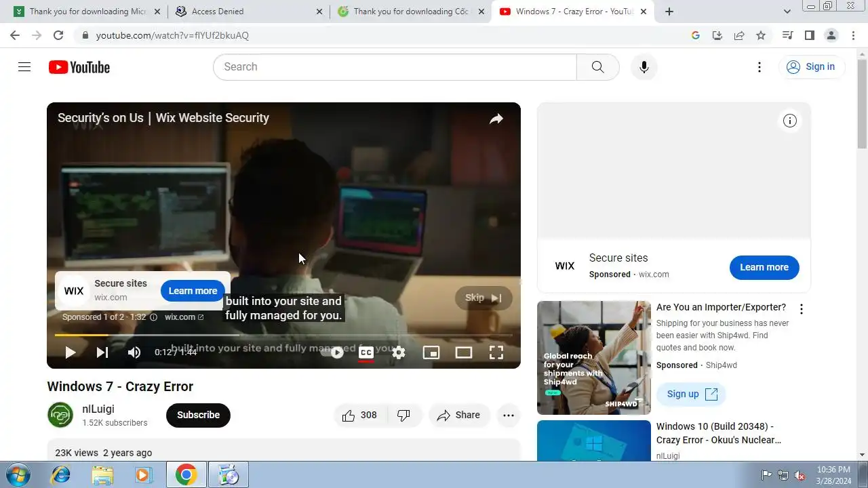Click Google icon in address bar
This screenshot has height=488, width=868.
(696, 35)
